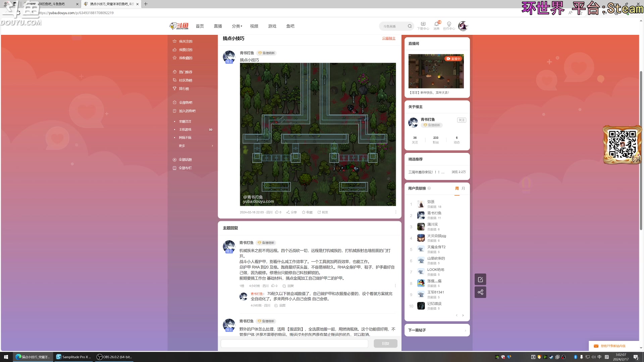Click the page vertical scrollbar
Screen dimensions: 644x362
(x=641, y=150)
